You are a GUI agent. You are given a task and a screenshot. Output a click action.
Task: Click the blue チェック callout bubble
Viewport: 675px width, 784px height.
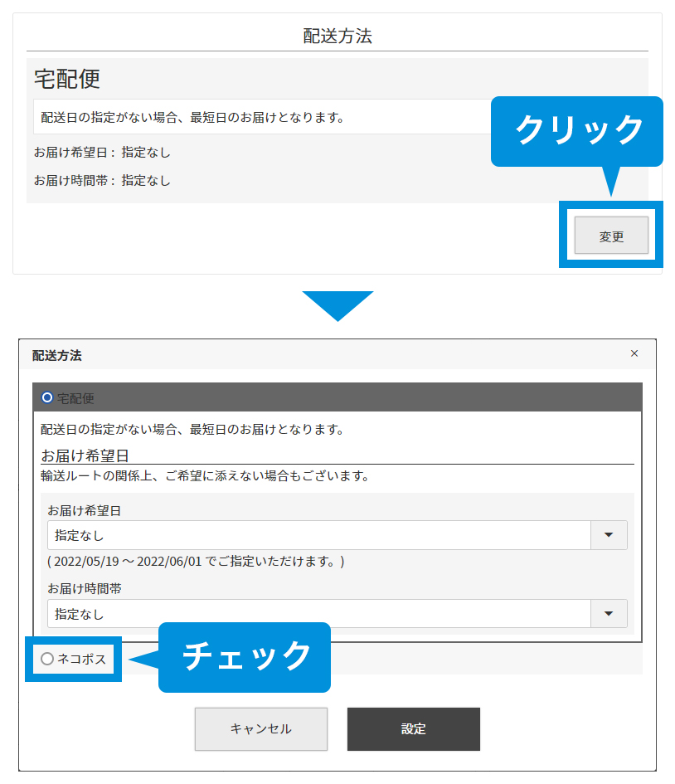tap(245, 656)
